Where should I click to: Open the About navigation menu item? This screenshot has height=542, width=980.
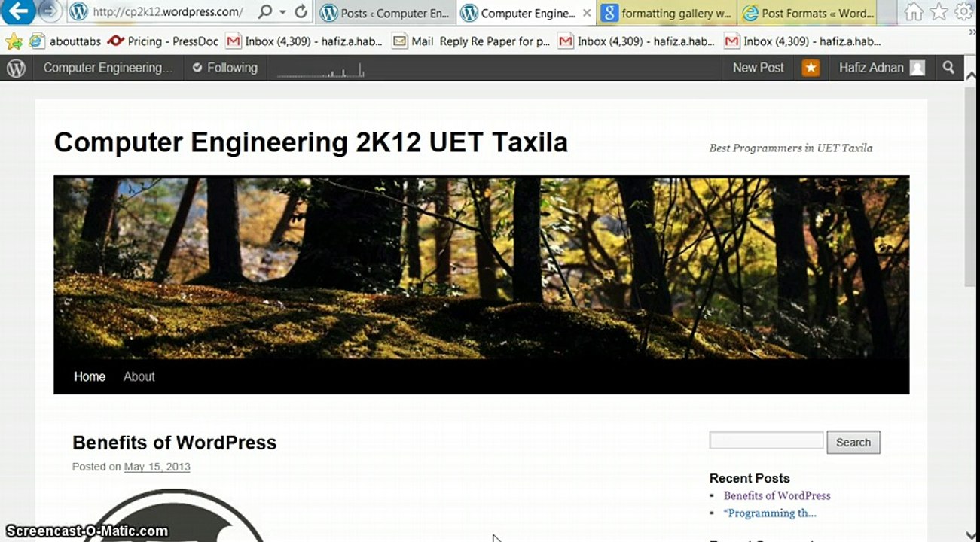pyautogui.click(x=139, y=376)
